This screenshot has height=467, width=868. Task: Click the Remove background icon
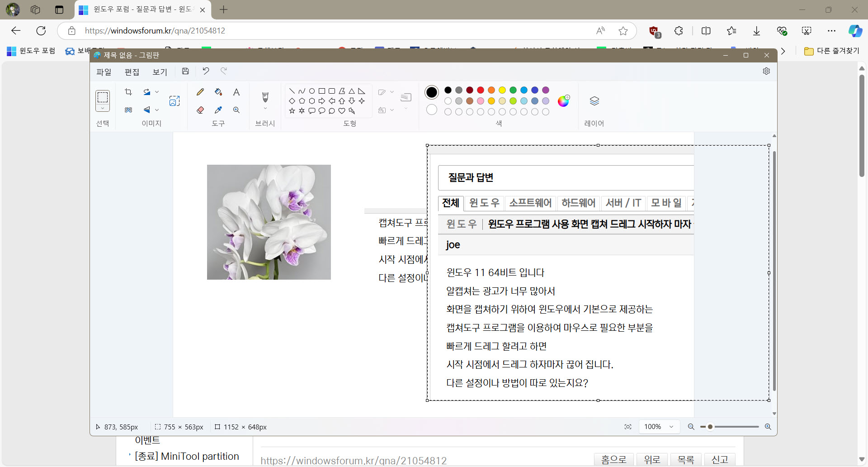(x=128, y=110)
